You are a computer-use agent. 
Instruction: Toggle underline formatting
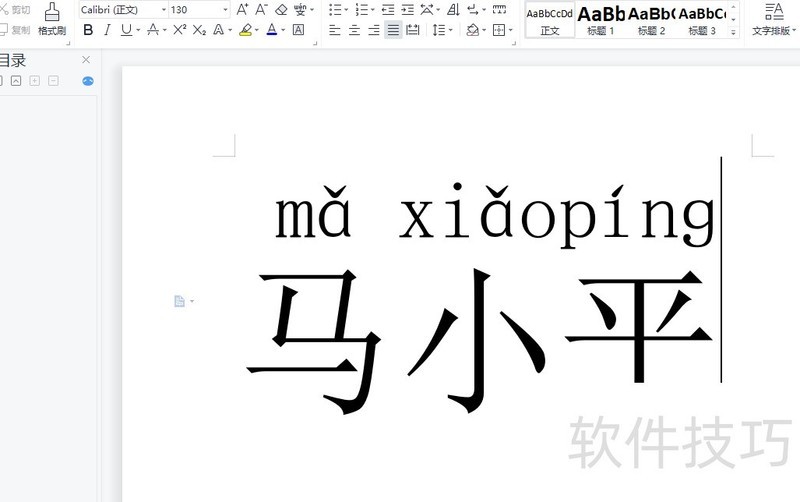[x=126, y=30]
